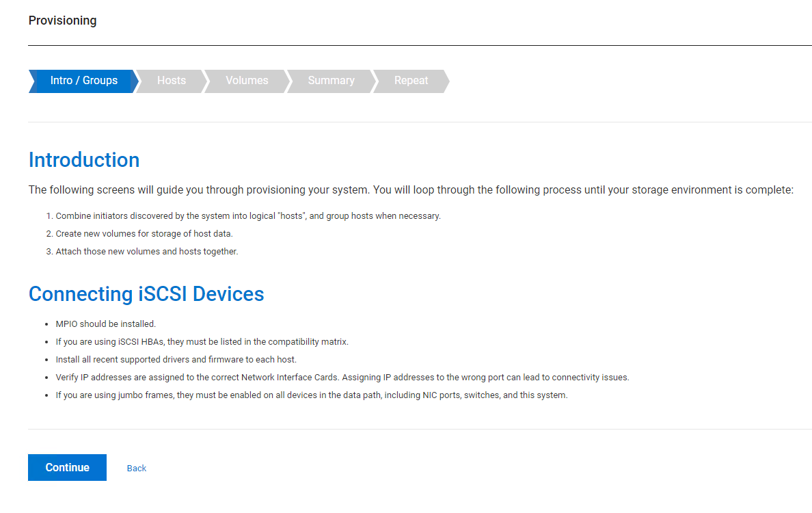
Task: Select the Repeat step
Action: (x=411, y=81)
